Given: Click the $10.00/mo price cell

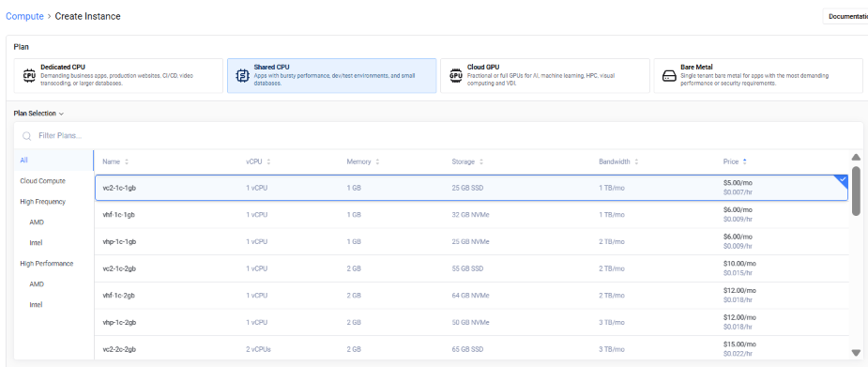Looking at the screenshot, I should [739, 264].
